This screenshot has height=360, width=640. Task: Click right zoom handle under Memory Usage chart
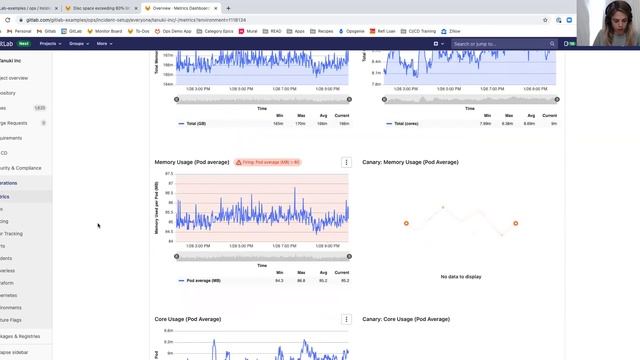pos(349,256)
